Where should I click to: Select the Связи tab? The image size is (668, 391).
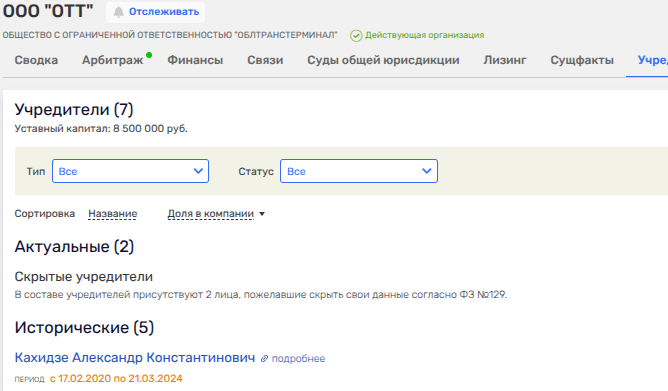pos(265,60)
